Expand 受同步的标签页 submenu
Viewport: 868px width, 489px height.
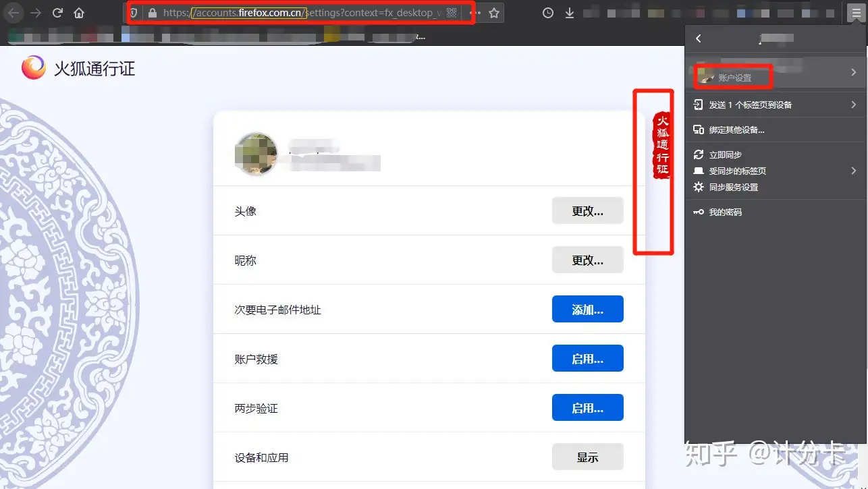pyautogui.click(x=854, y=171)
